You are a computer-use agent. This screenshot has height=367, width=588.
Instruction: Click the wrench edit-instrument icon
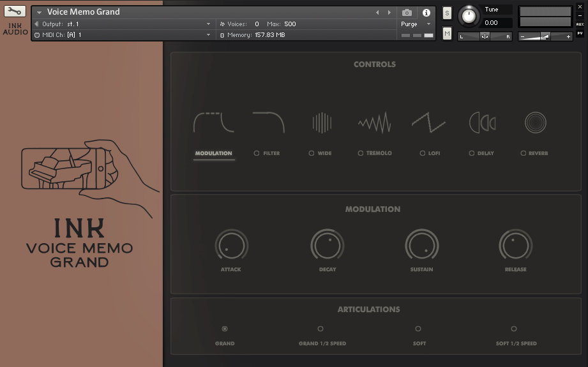coord(15,11)
